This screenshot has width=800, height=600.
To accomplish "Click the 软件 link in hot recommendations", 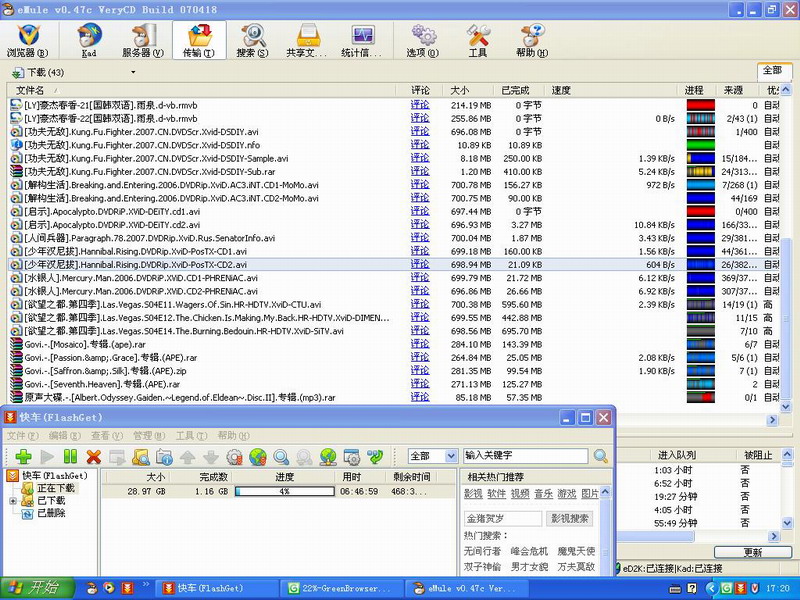I will click(496, 493).
